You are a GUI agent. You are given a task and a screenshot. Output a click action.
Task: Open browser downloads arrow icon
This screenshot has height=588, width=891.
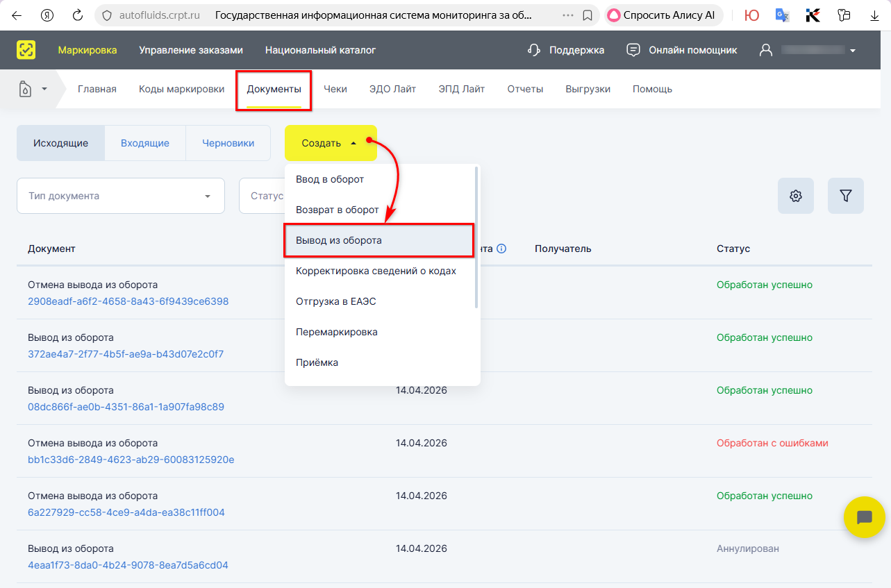point(875,15)
